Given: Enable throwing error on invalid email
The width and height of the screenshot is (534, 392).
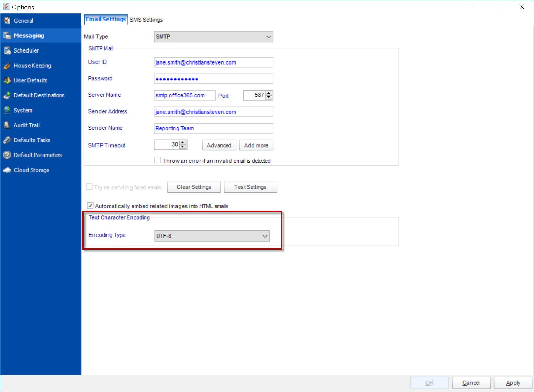Looking at the screenshot, I should 158,160.
